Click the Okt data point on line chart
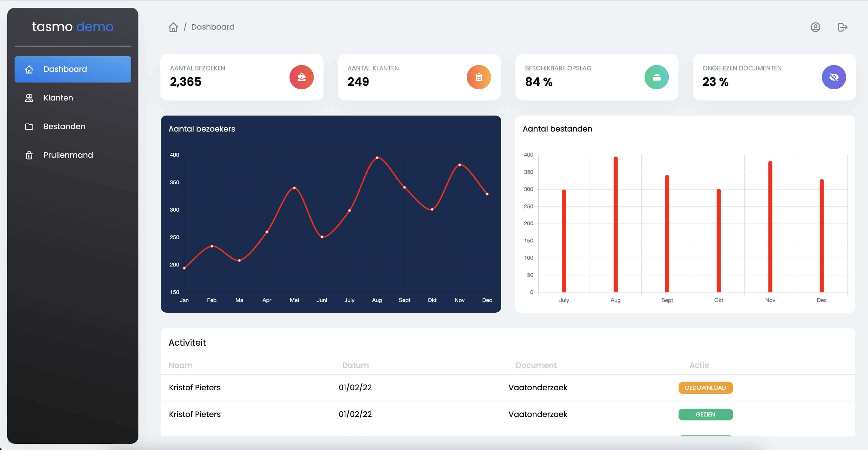The image size is (868, 450). tap(432, 209)
